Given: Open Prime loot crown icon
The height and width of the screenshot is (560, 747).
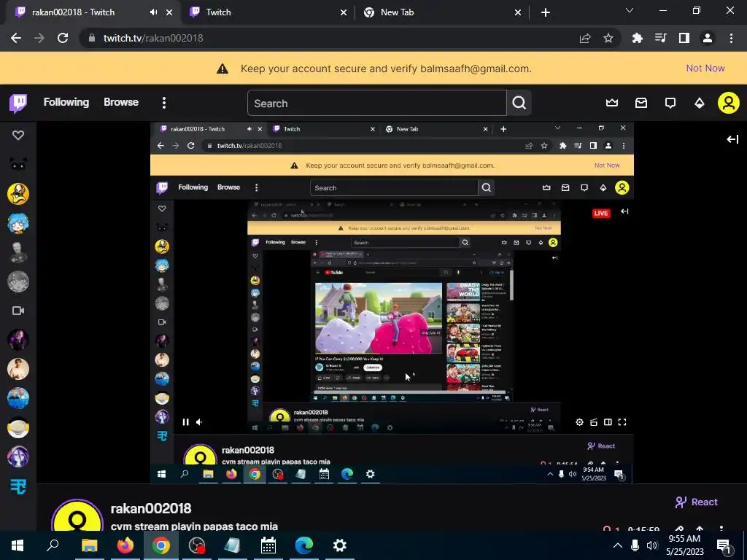Looking at the screenshot, I should (612, 103).
